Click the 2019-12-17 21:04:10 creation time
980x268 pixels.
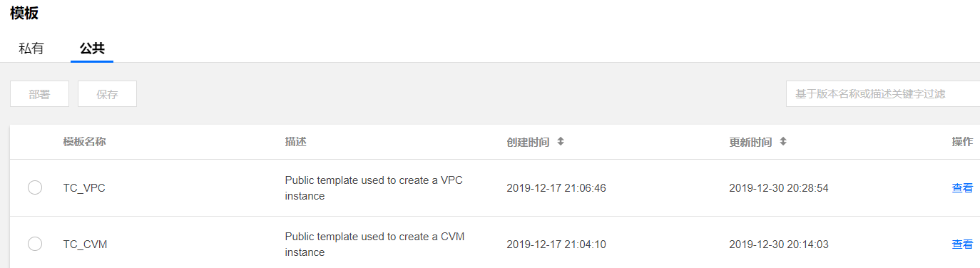click(x=556, y=244)
